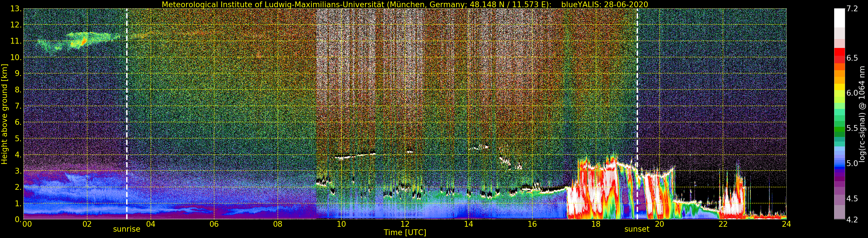This screenshot has height=238, width=868.
Task: Click the '00' time axis tick label
Action: pos(27,224)
